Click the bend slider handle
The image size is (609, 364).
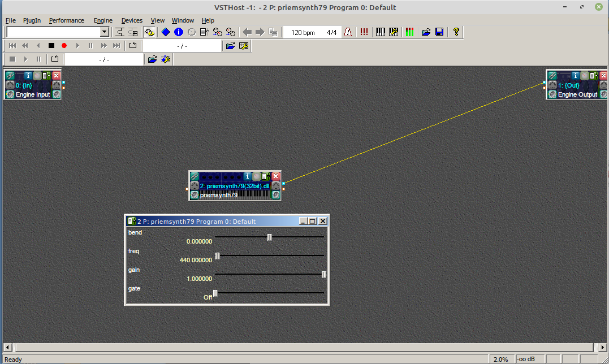pos(269,237)
